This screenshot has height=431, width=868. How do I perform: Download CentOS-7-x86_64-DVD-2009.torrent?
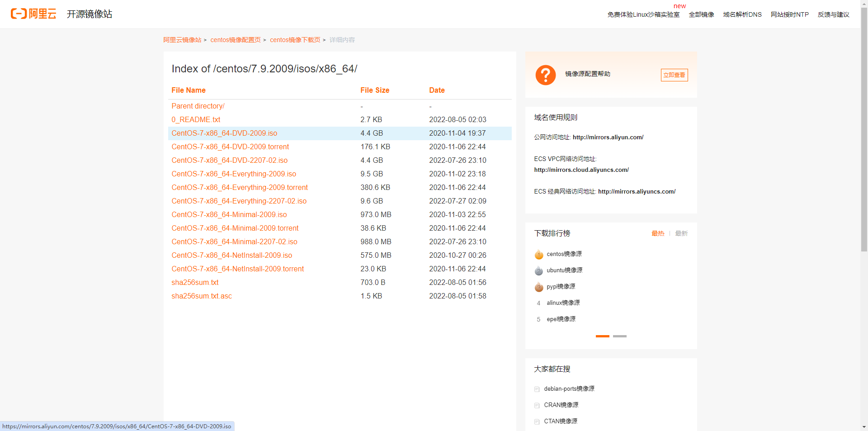pyautogui.click(x=230, y=147)
